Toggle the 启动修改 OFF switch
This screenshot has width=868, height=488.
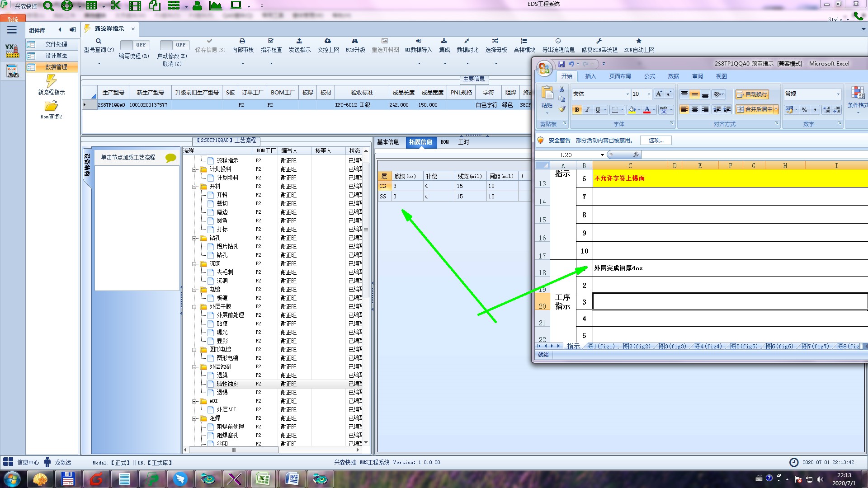[x=174, y=45]
